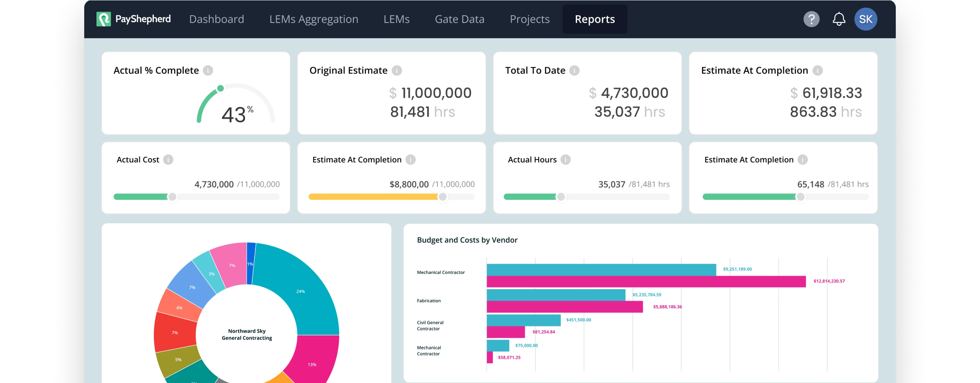Viewport: 980px width, 383px height.
Task: Click the yellow $8,800,00 progress slider handle
Action: (443, 197)
